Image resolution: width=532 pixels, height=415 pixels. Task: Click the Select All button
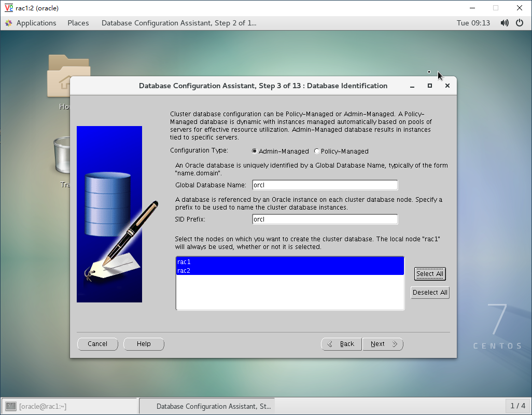coord(429,273)
